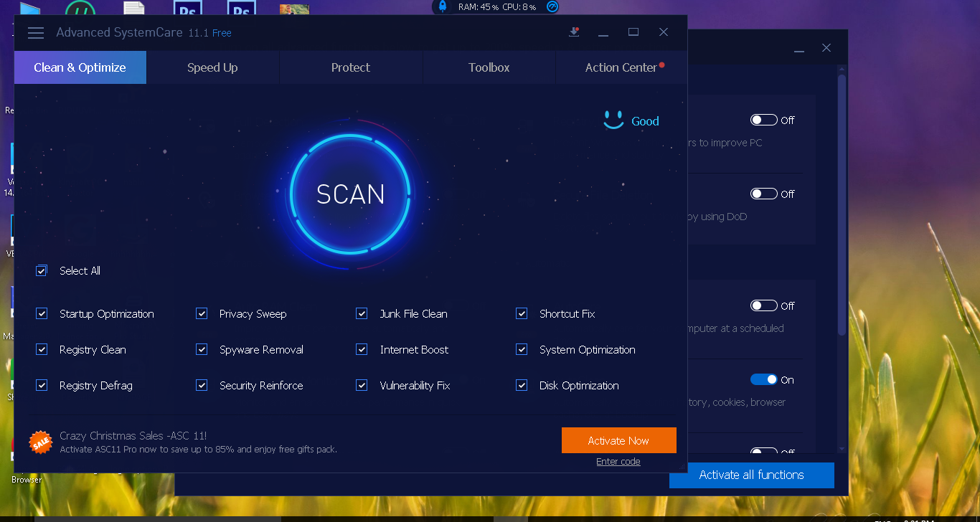Click the rocket icon in performance monitor

[x=443, y=6]
